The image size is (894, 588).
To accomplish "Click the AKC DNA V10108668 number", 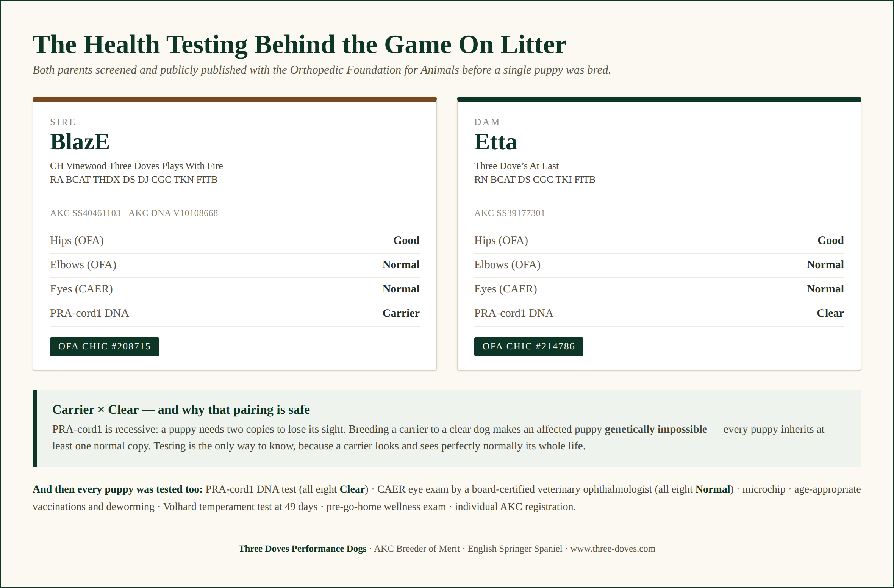I will (173, 213).
